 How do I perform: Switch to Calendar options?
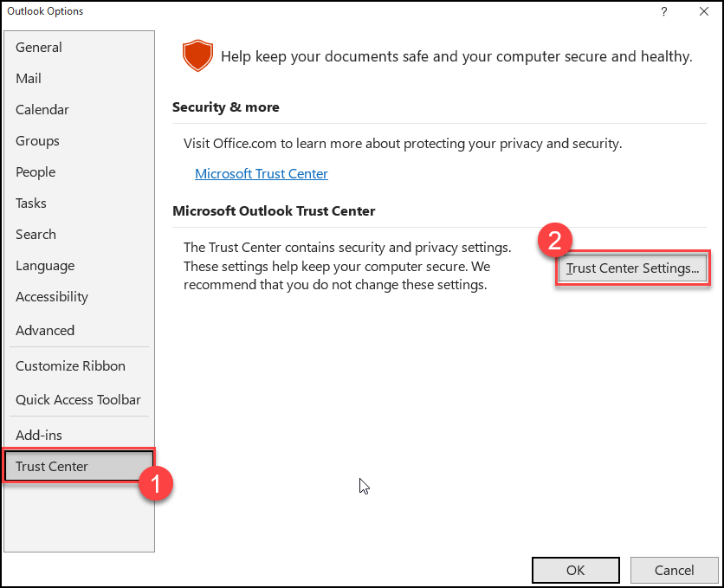42,110
